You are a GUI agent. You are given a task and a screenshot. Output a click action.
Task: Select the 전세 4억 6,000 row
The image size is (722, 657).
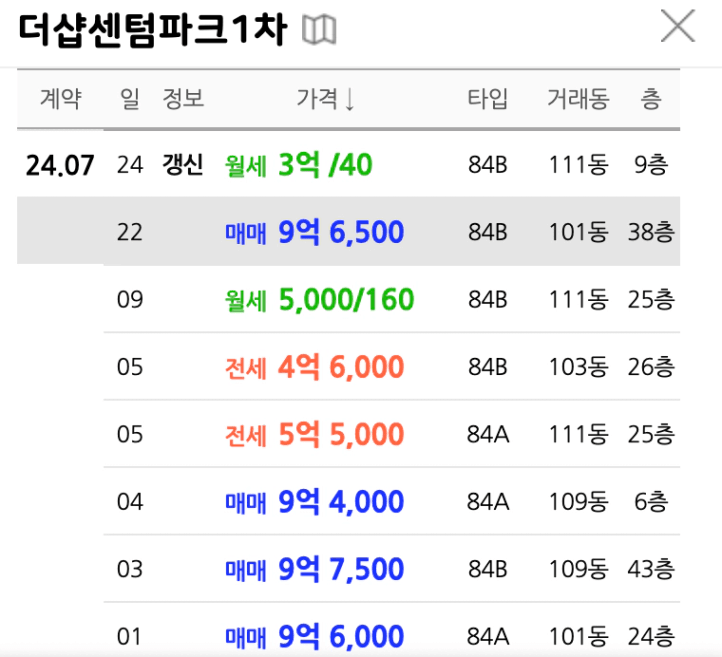[391, 366]
